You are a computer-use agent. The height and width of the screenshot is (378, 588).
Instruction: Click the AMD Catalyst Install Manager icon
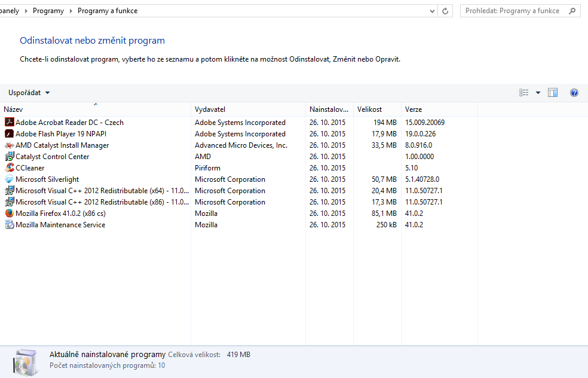click(x=9, y=145)
